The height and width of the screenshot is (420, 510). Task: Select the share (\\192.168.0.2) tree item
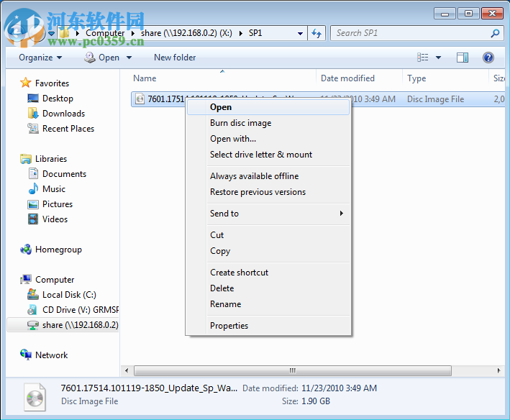pos(64,325)
